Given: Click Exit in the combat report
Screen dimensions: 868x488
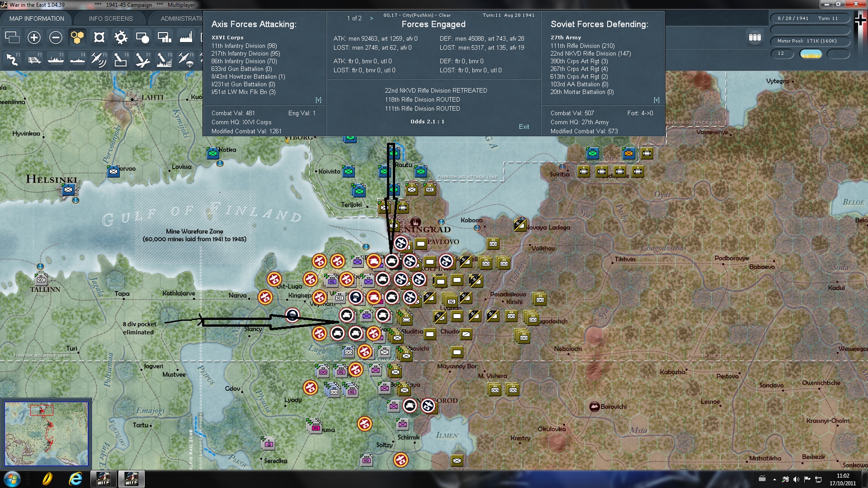Looking at the screenshot, I should coord(524,127).
